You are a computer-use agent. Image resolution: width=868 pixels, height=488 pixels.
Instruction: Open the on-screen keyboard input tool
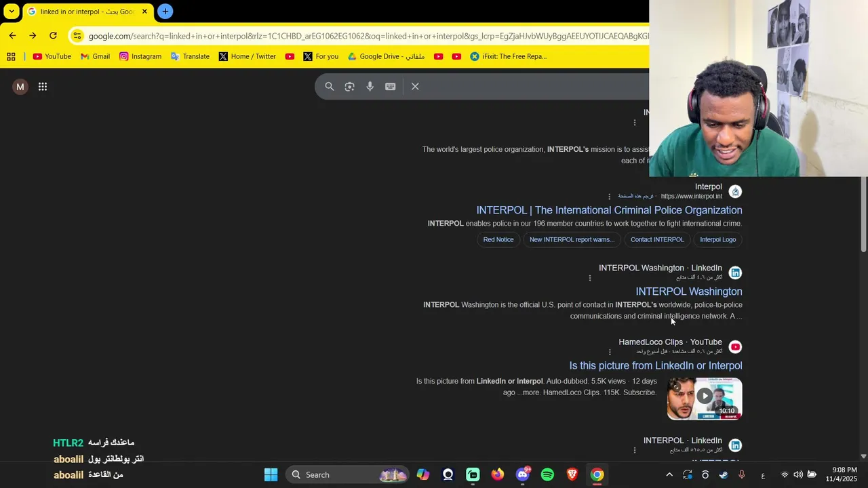pyautogui.click(x=391, y=87)
